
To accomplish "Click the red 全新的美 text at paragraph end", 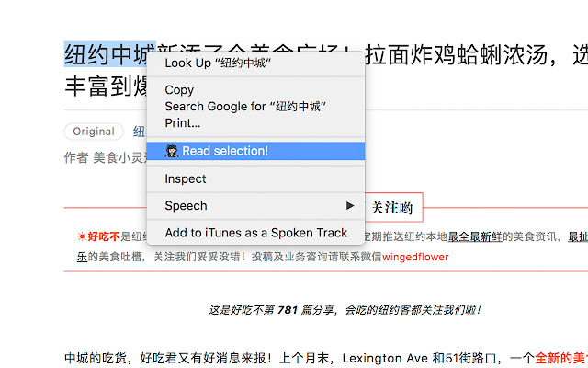I will tap(561, 358).
